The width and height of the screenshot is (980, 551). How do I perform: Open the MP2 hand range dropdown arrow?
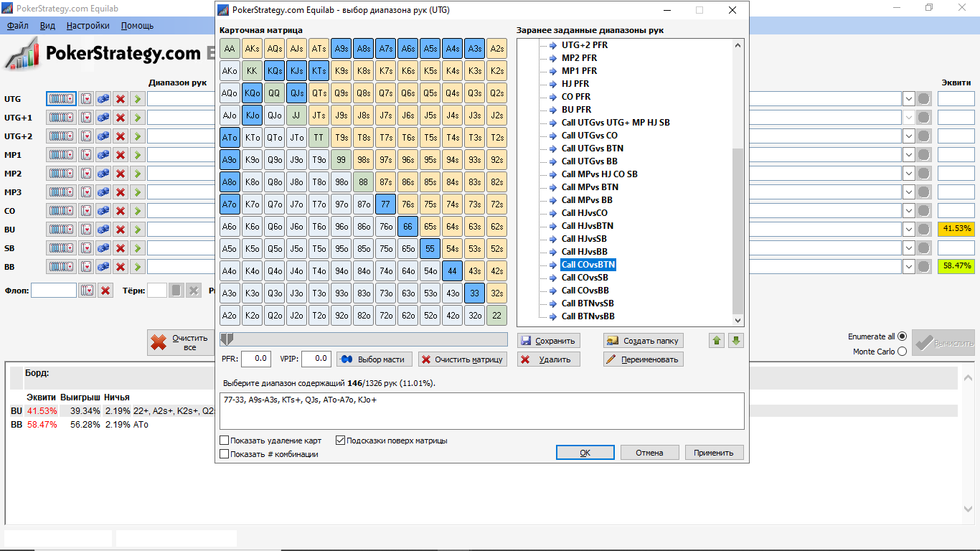pos(908,173)
